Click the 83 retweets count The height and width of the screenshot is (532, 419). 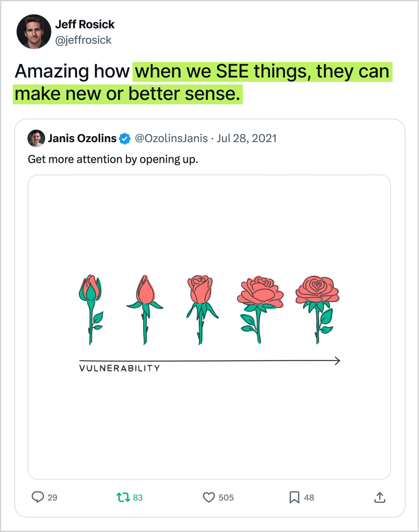[x=138, y=497]
